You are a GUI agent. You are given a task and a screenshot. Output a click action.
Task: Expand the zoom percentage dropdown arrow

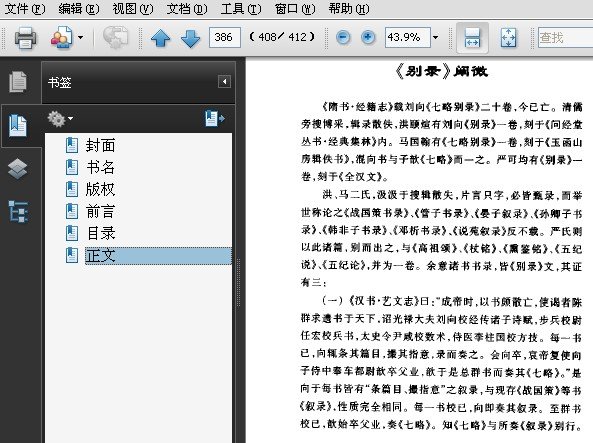[x=436, y=37]
